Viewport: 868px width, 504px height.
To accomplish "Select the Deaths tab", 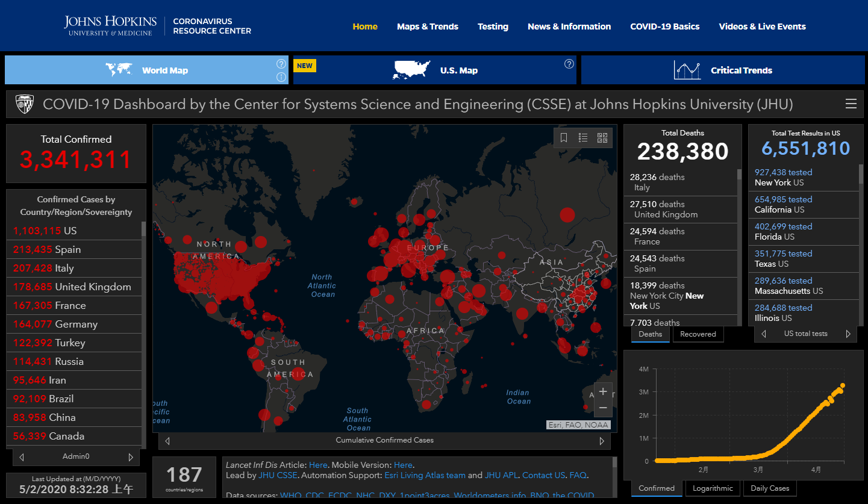I will [x=651, y=334].
